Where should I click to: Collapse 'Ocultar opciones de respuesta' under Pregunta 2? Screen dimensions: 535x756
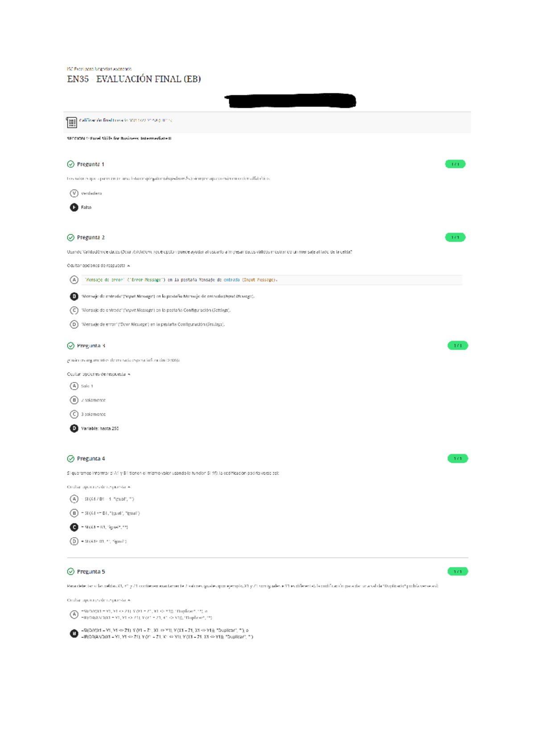point(99,266)
